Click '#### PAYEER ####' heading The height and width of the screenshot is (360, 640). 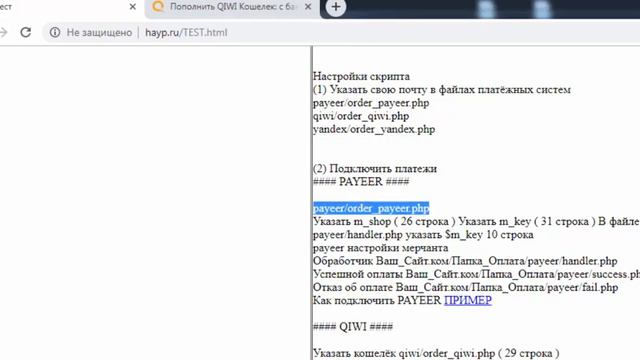coord(361,182)
